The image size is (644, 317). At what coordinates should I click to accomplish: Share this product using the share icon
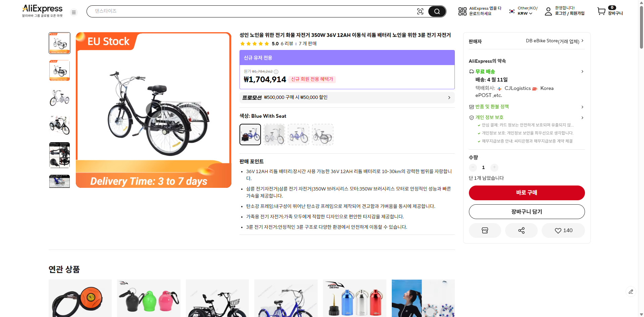coord(521,230)
